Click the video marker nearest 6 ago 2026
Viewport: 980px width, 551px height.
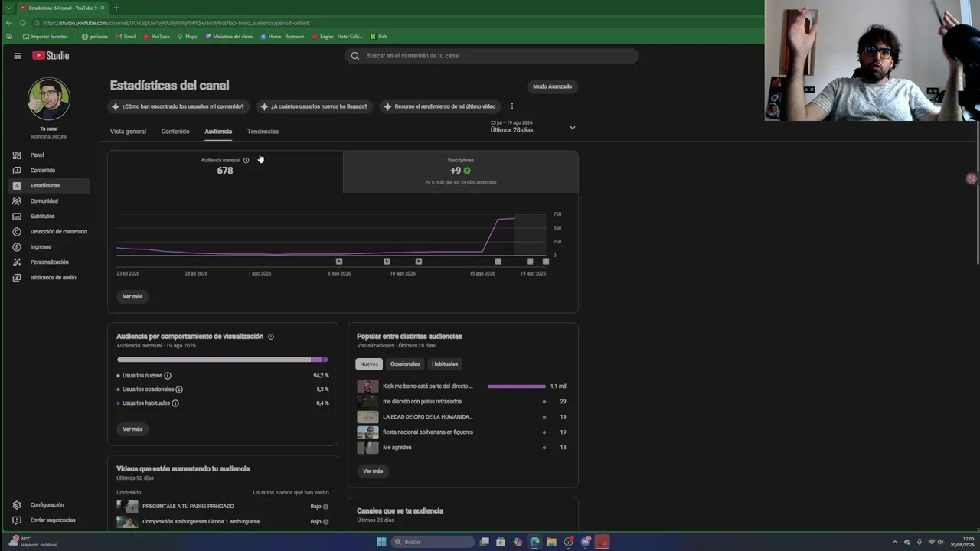(x=339, y=261)
